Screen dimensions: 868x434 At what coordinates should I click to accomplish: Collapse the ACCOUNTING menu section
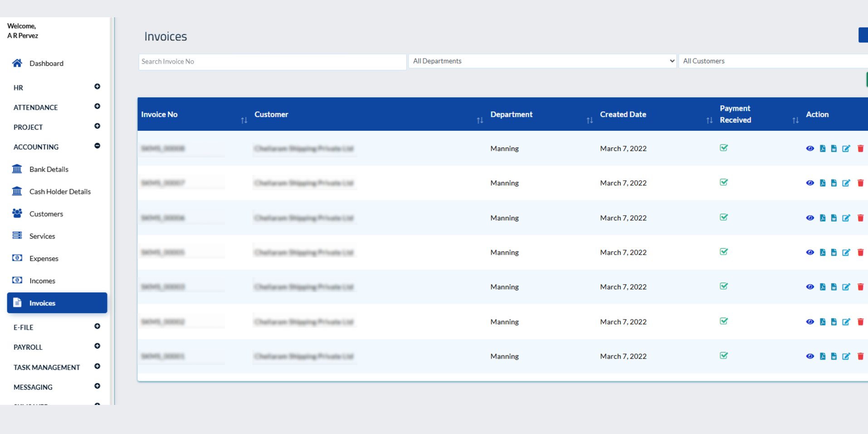[x=97, y=146]
